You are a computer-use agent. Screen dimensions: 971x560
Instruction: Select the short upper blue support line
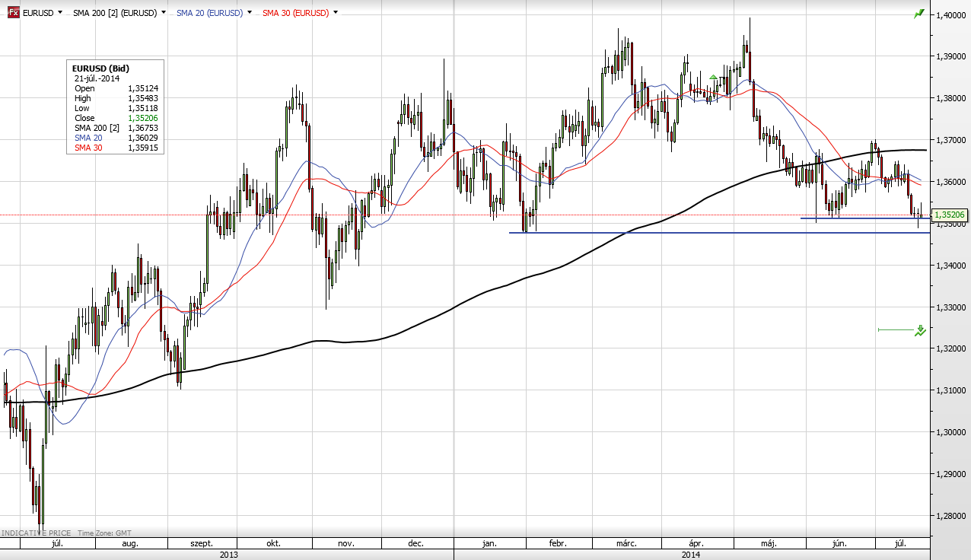pos(865,218)
